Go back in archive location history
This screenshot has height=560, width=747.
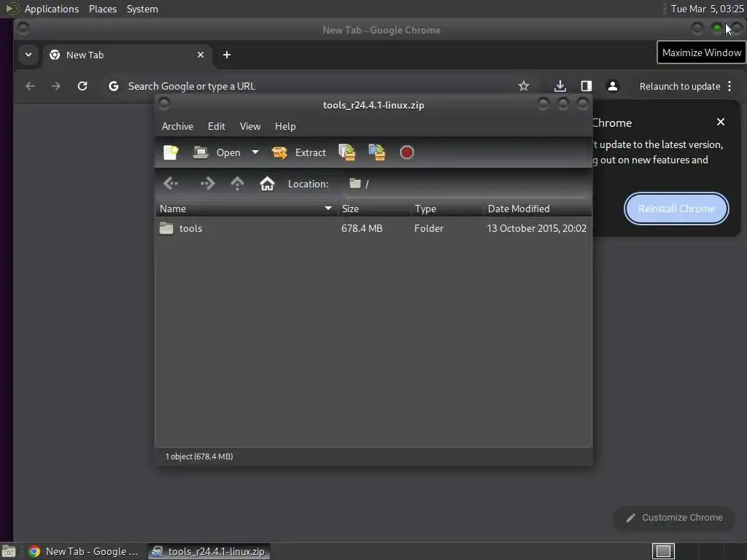[x=171, y=184]
